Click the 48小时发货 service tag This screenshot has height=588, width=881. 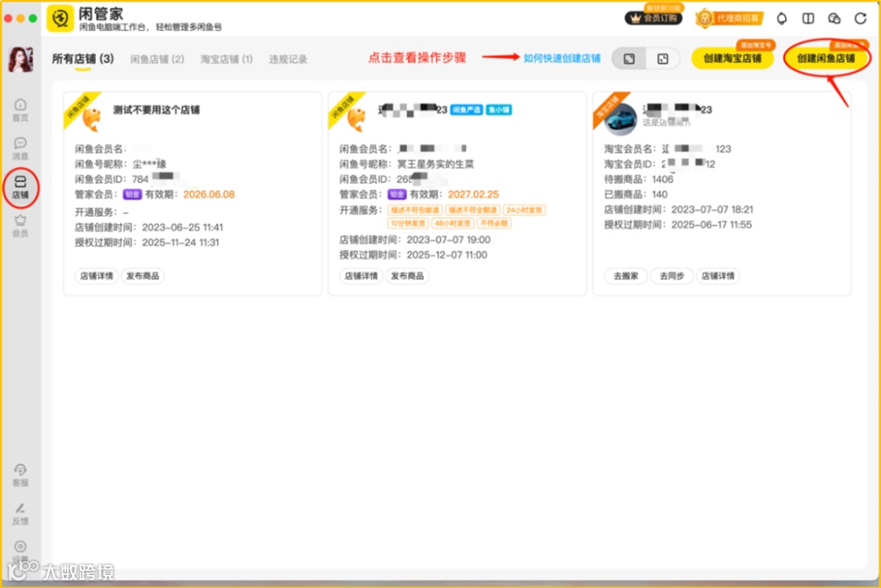click(452, 223)
